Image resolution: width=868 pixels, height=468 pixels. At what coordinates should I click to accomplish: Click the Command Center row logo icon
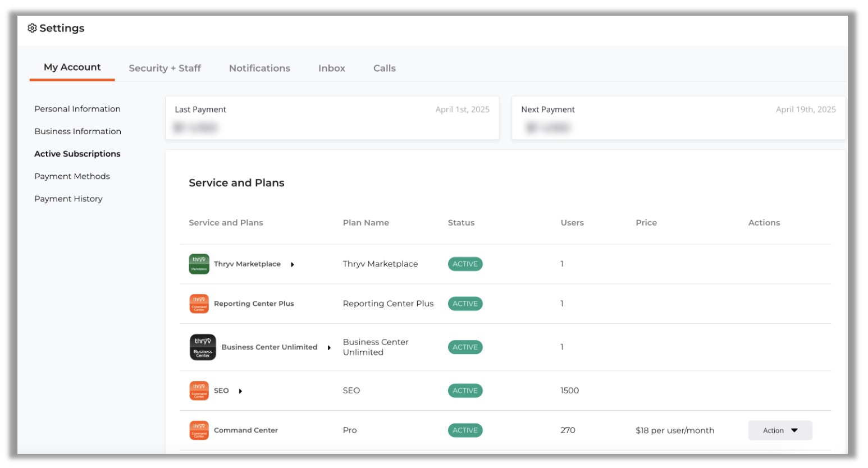coord(199,430)
